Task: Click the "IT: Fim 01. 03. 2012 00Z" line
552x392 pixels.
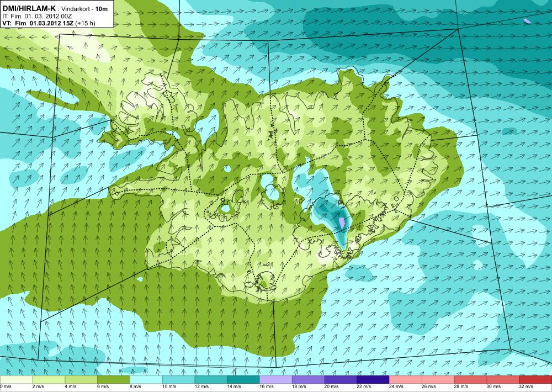Action: 37,16
